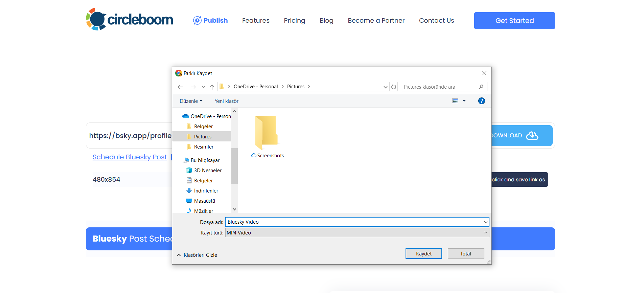The height and width of the screenshot is (293, 644).
Task: Open view options dropdown arrow
Action: pyautogui.click(x=464, y=101)
